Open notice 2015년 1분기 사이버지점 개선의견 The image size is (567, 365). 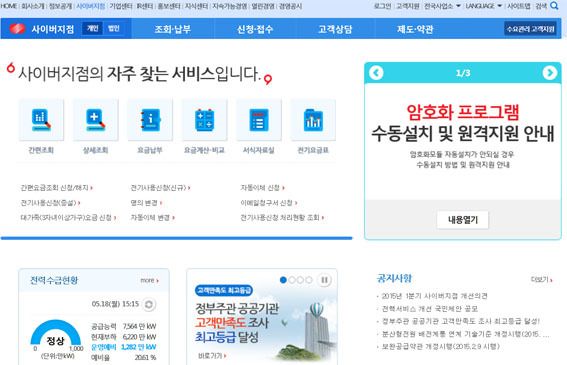(434, 296)
